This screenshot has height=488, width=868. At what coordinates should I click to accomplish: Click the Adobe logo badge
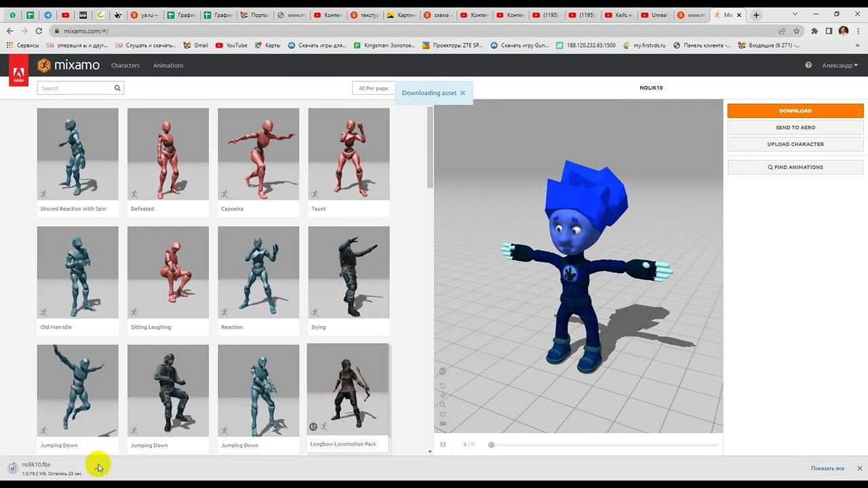point(18,70)
